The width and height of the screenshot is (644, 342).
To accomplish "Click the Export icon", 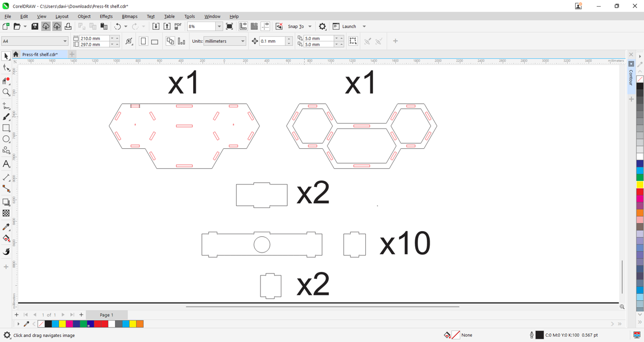I will 167,26.
